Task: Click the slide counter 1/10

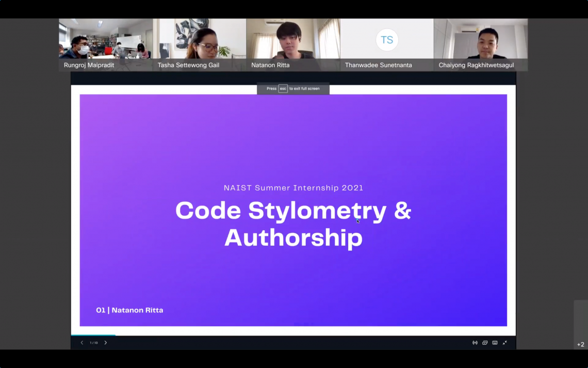Action: (x=94, y=343)
